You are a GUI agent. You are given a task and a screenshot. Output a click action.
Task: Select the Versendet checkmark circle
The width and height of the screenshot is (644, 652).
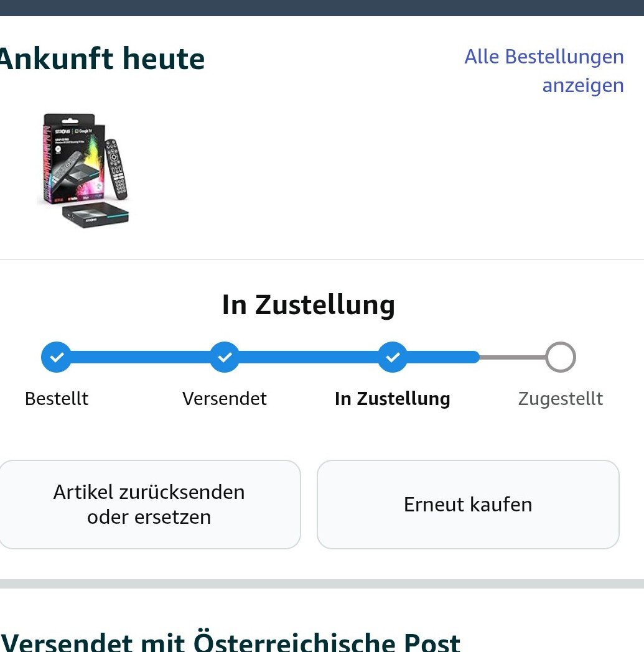225,356
